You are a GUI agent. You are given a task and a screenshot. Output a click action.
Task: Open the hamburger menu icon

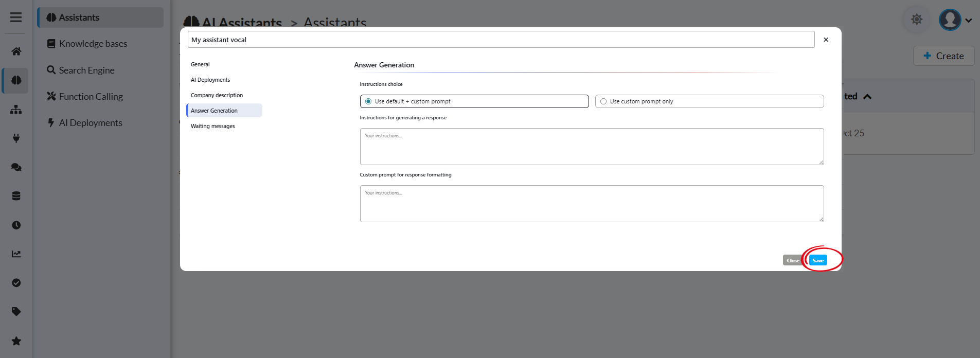pos(16,17)
